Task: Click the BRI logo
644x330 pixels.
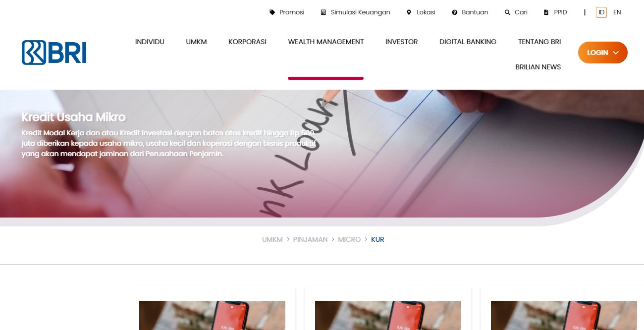Action: coord(54,53)
